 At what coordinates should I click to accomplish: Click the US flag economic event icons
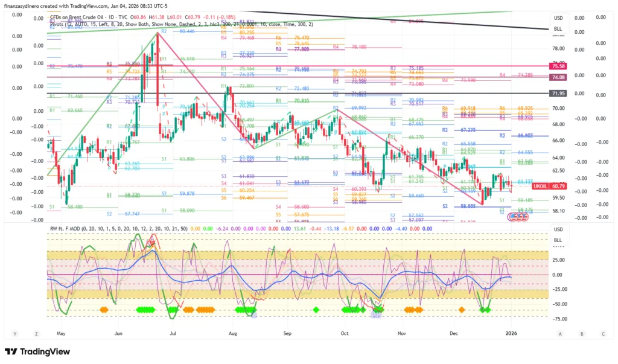[518, 216]
